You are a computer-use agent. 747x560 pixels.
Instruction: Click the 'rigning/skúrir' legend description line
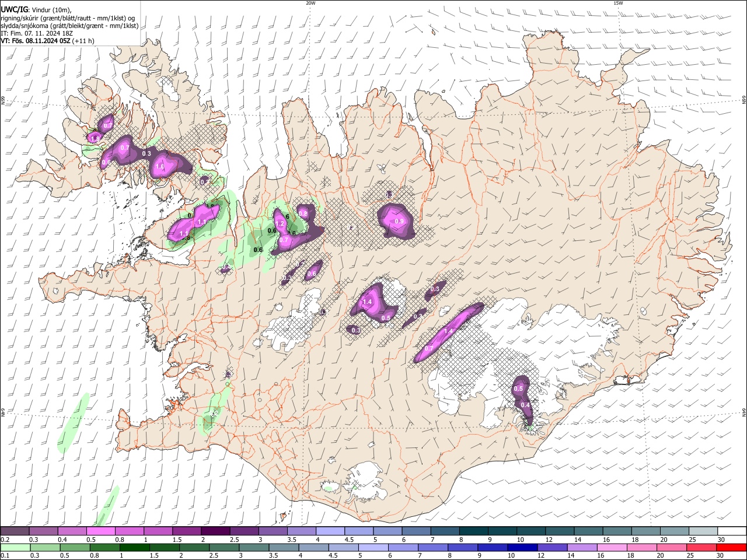coord(68,18)
